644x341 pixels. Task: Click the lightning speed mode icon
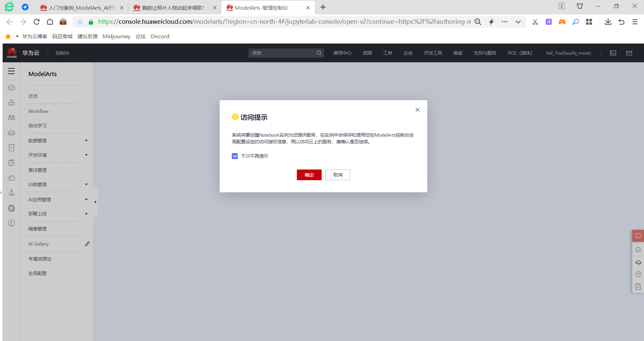coord(491,22)
